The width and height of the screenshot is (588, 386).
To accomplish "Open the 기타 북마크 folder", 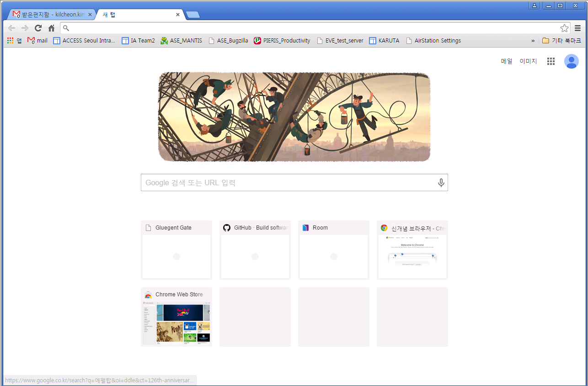I will [x=561, y=40].
